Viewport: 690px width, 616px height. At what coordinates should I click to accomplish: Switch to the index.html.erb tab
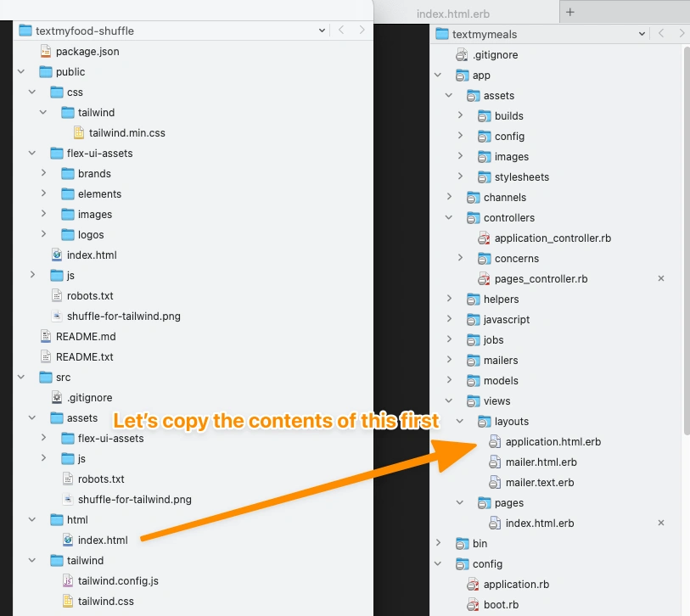(452, 14)
